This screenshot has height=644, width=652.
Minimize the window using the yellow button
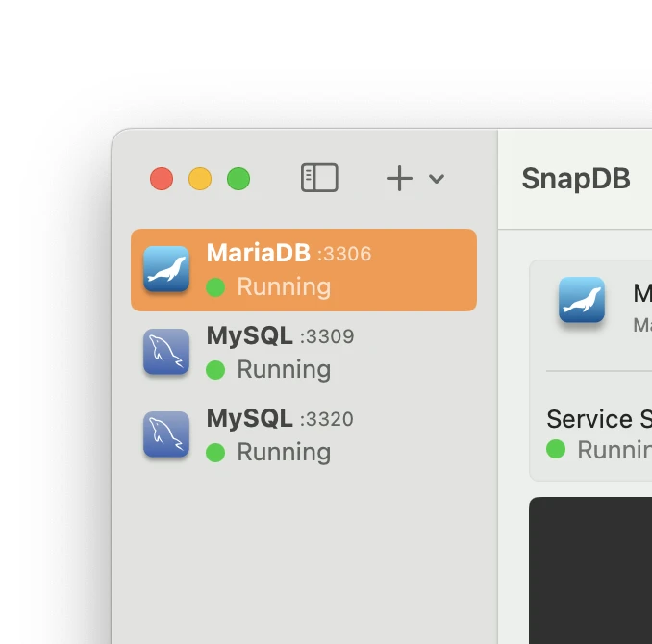click(x=200, y=179)
